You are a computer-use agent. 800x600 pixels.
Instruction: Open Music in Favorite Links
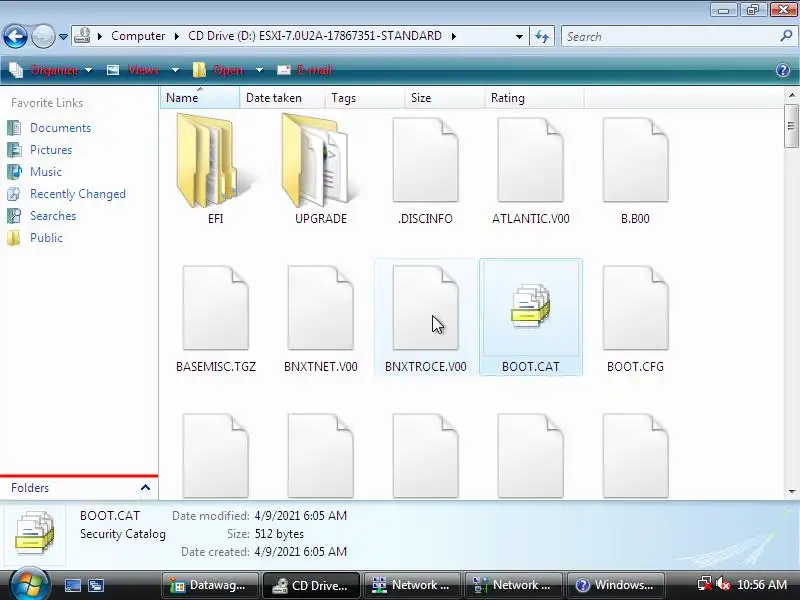(x=45, y=171)
